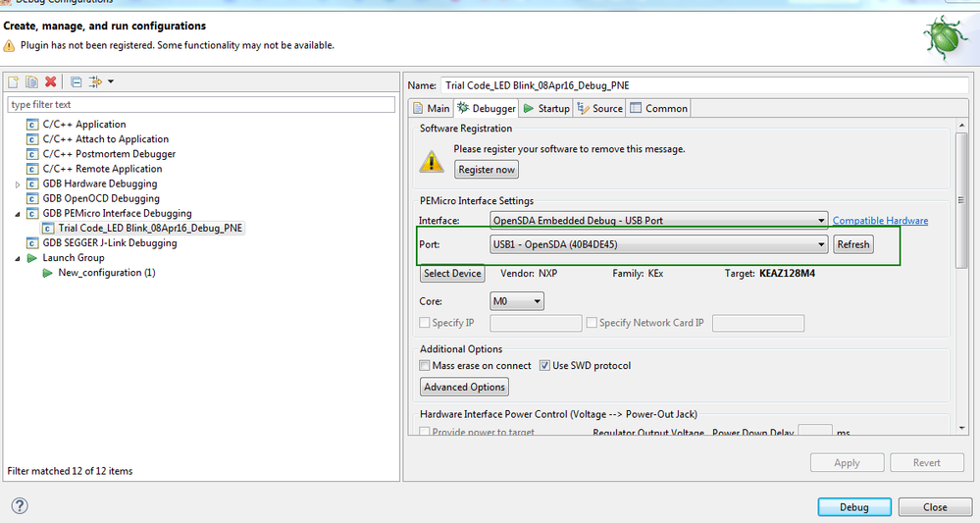Open the filter icon's dropdown arrow

[x=111, y=81]
